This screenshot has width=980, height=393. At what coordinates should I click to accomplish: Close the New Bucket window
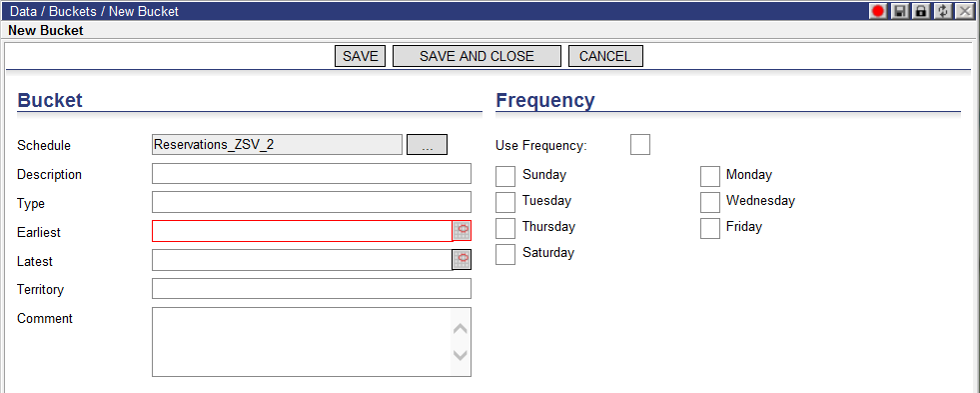(964, 11)
